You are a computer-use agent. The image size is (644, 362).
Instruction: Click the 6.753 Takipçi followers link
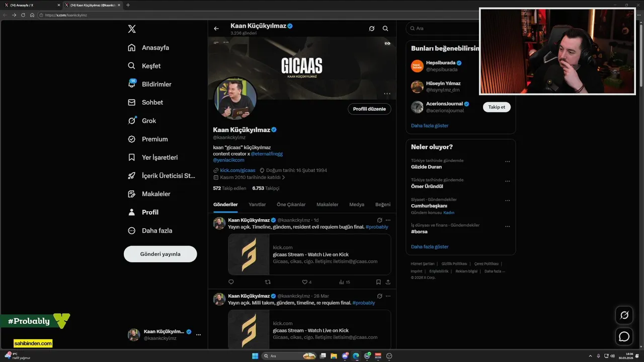point(266,188)
